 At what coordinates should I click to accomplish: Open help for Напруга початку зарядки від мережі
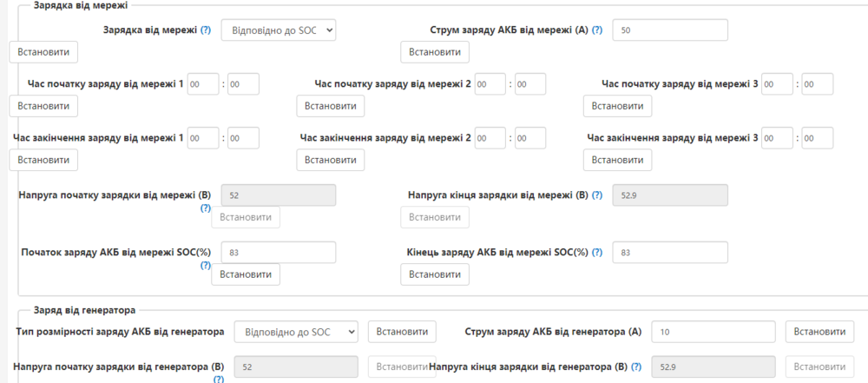click(x=206, y=209)
